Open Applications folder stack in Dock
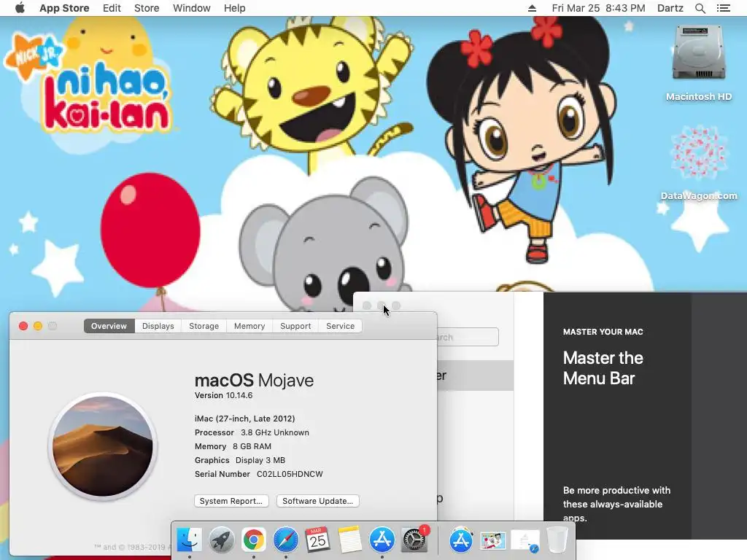747x560 pixels. [461, 540]
